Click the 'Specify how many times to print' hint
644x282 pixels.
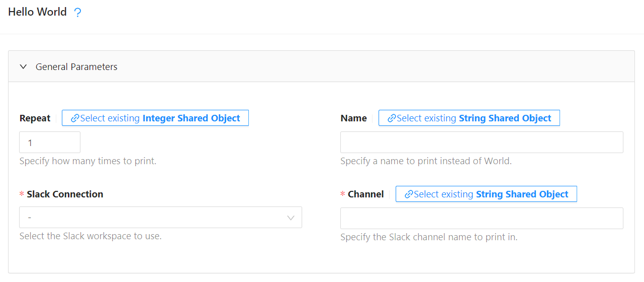click(88, 162)
